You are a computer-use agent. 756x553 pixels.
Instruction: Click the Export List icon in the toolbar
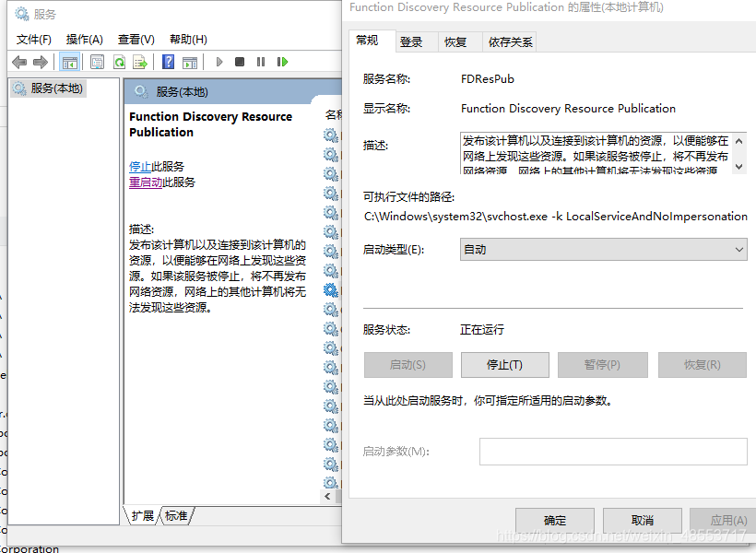click(140, 62)
